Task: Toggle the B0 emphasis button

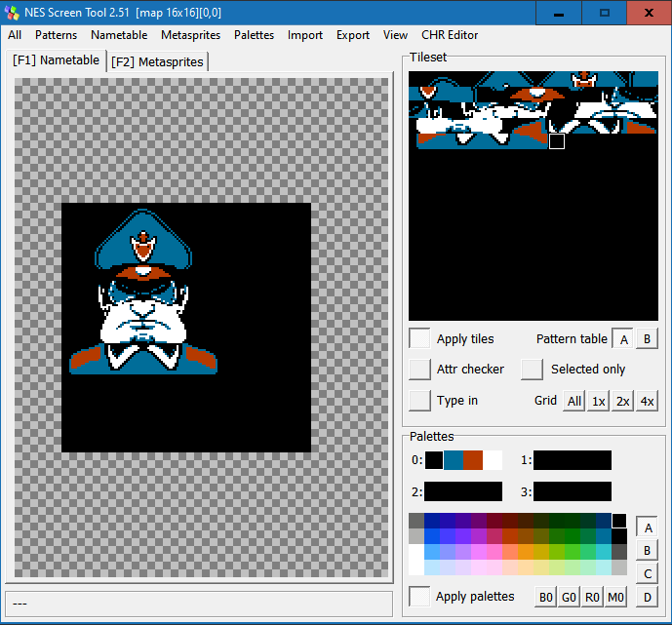Action: click(x=545, y=597)
